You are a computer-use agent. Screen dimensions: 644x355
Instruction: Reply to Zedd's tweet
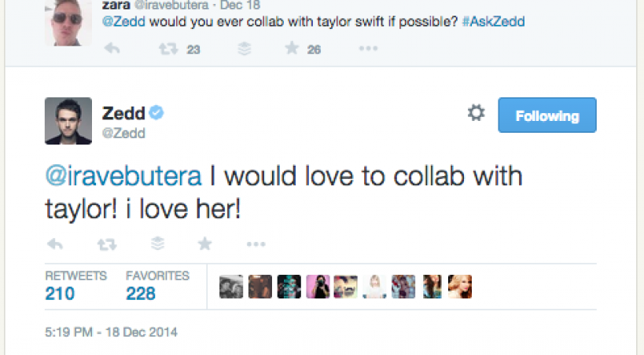[54, 244]
